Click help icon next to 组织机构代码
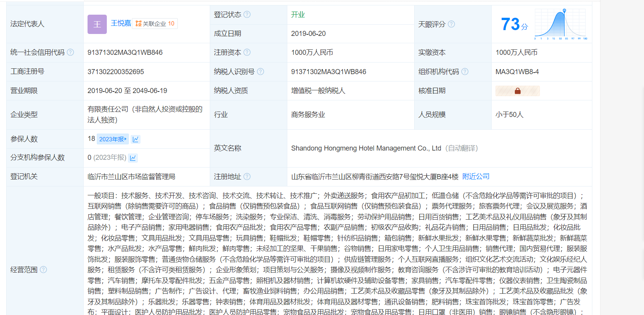 465,71
